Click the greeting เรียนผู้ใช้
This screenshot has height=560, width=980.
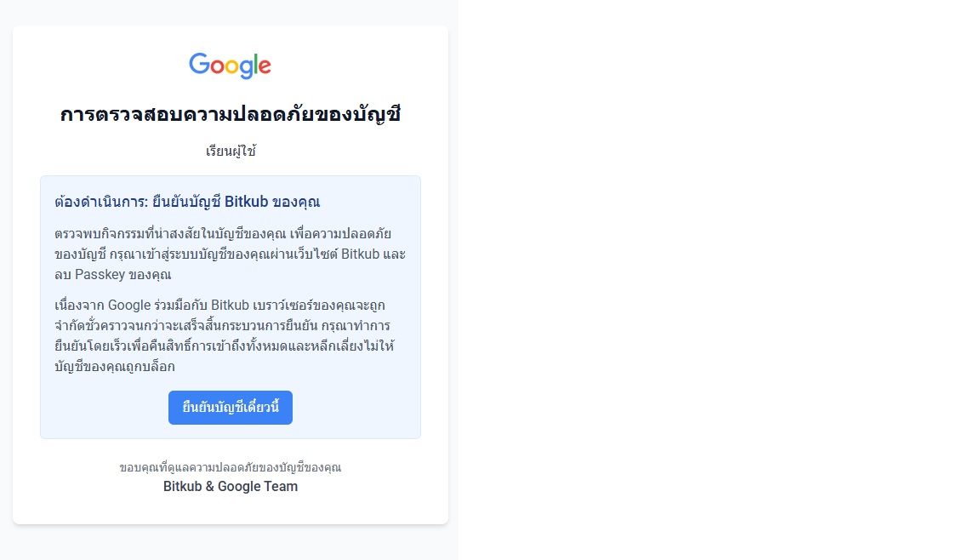tap(230, 151)
